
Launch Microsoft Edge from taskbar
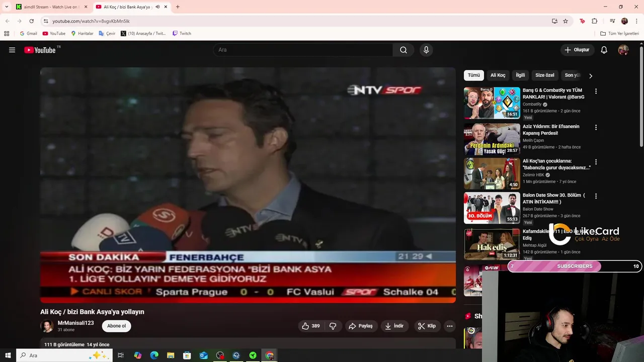point(154,355)
